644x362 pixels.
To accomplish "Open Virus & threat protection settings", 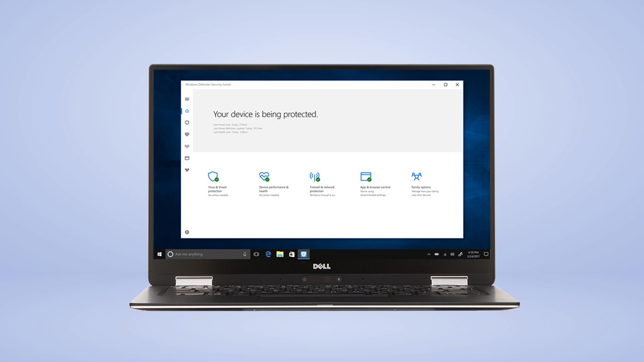I will (217, 183).
